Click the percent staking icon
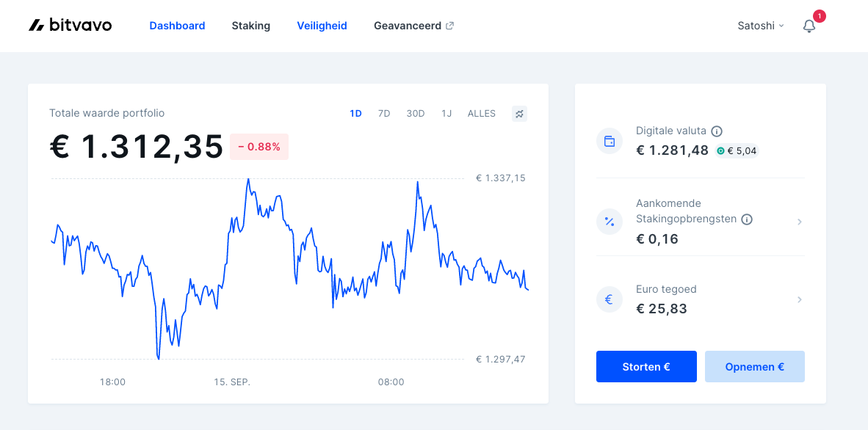This screenshot has width=868, height=430. click(610, 222)
